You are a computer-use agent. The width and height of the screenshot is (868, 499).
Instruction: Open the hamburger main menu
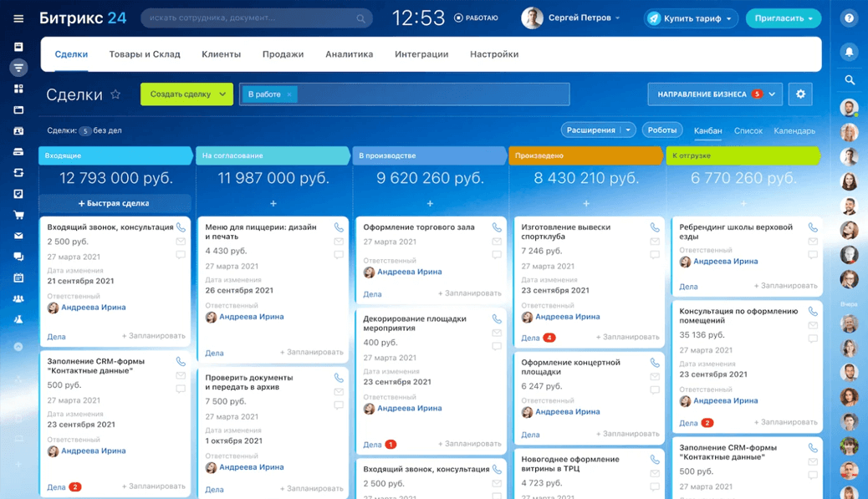(x=18, y=19)
